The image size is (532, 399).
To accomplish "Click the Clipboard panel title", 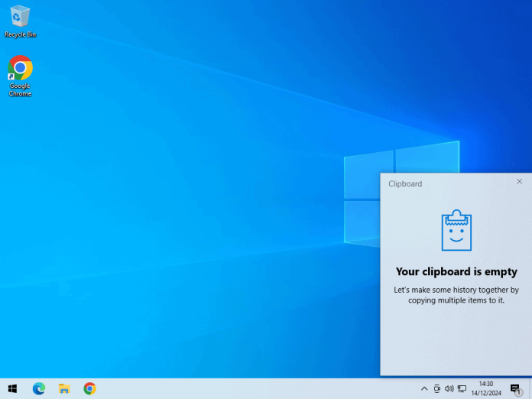I will click(x=405, y=183).
